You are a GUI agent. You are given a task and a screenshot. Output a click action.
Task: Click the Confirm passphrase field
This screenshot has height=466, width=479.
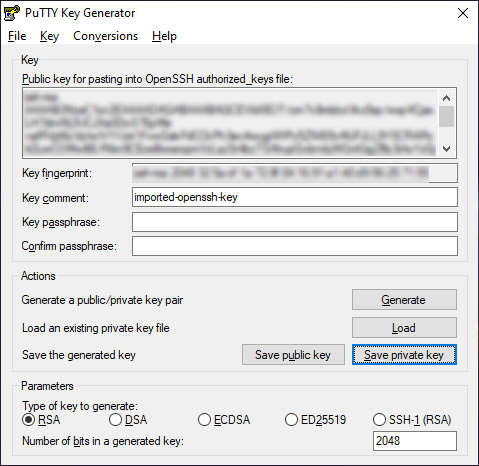[x=295, y=246]
